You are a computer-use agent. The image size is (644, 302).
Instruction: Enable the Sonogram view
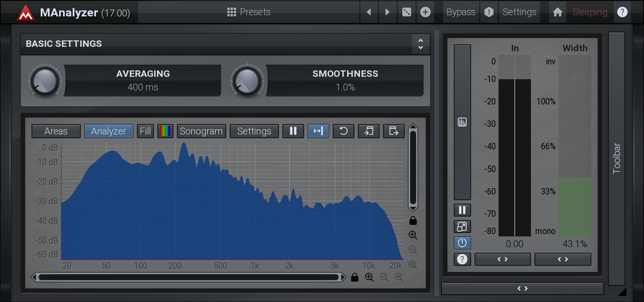point(201,131)
